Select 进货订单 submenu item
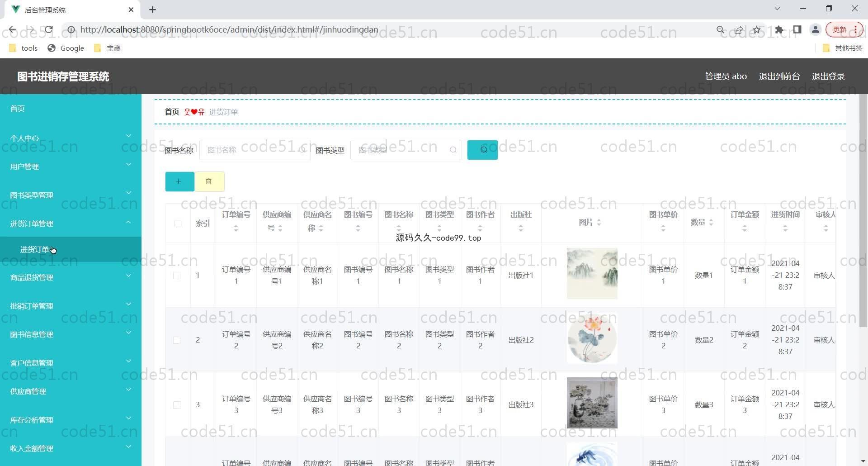Image resolution: width=868 pixels, height=466 pixels. (71, 249)
